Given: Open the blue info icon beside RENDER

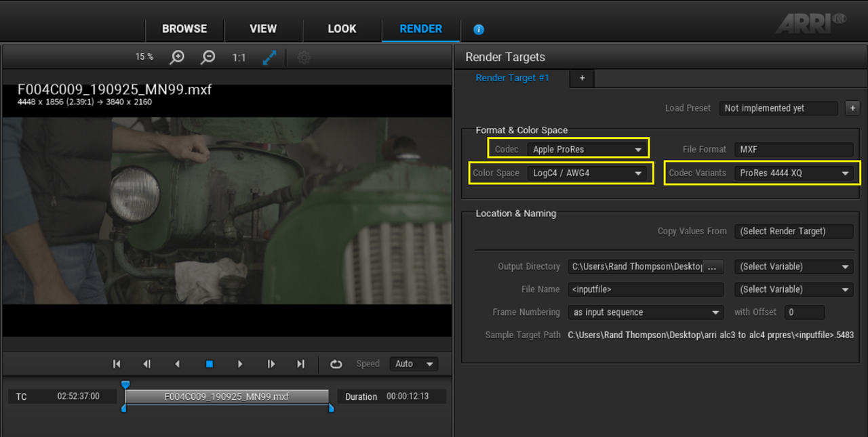Looking at the screenshot, I should pos(479,30).
